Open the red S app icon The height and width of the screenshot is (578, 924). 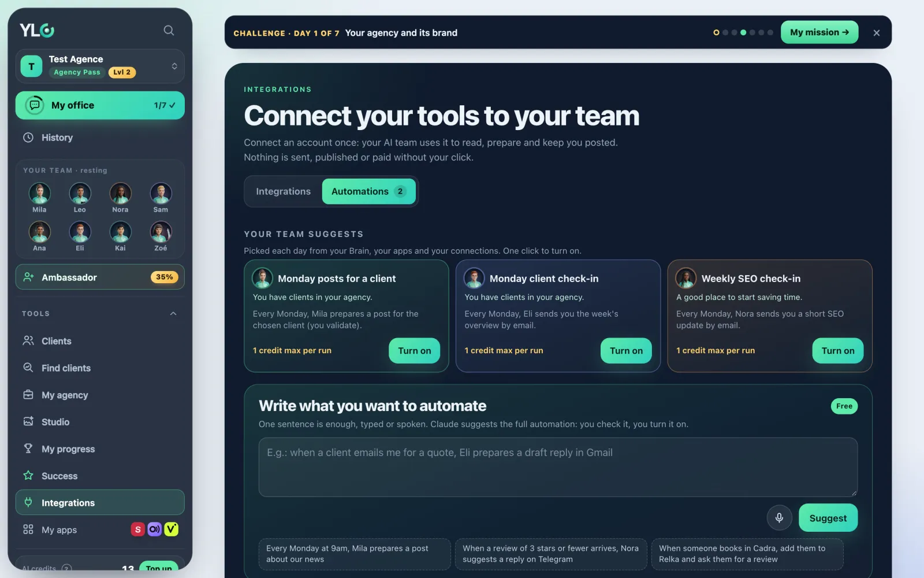[x=137, y=529]
